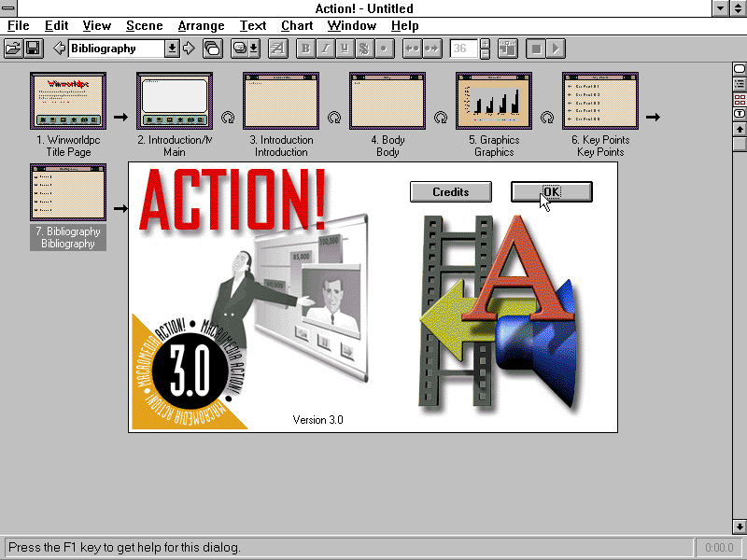The height and width of the screenshot is (560, 747).
Task: Toggle Shadow text formatting
Action: click(364, 49)
